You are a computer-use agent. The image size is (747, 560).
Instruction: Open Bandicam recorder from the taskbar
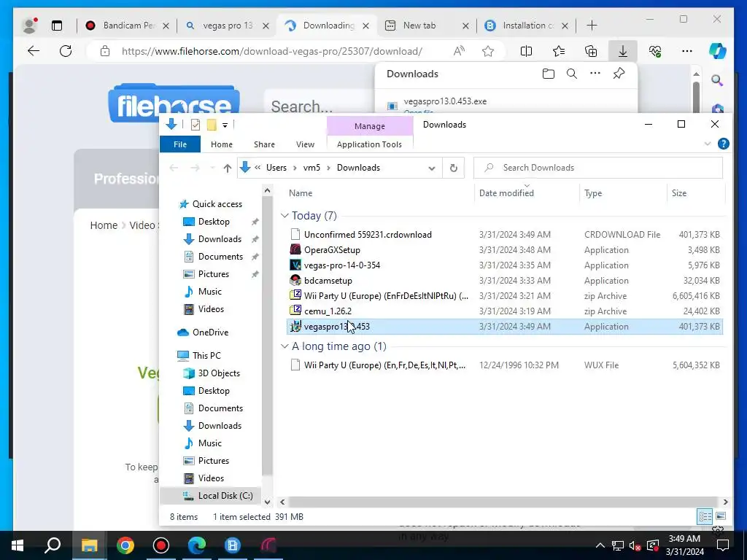[x=161, y=545]
